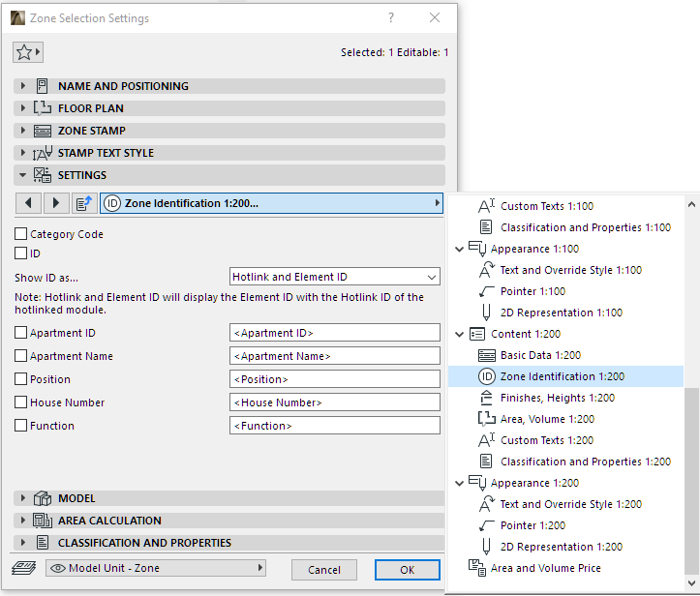This screenshot has width=700, height=596.
Task: Click the Cancel button
Action: [324, 570]
